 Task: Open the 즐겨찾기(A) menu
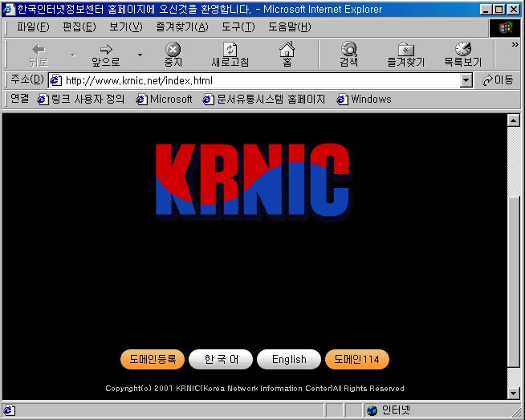point(181,27)
